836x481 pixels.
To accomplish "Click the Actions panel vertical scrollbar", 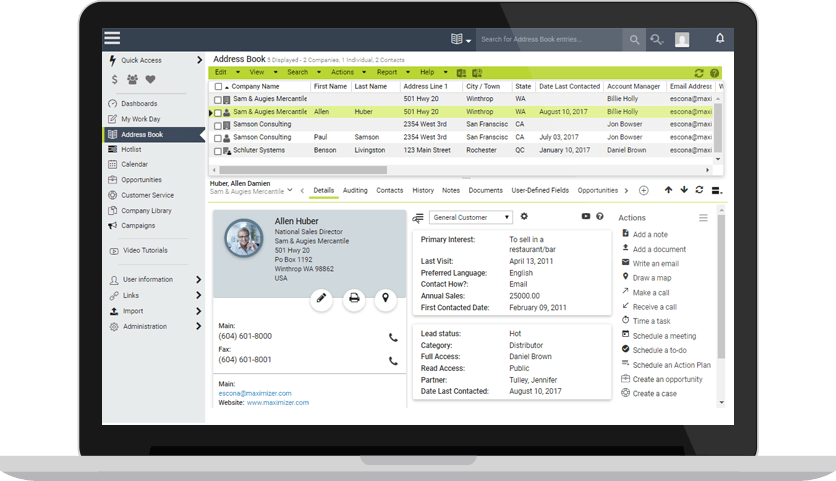I will [x=721, y=286].
